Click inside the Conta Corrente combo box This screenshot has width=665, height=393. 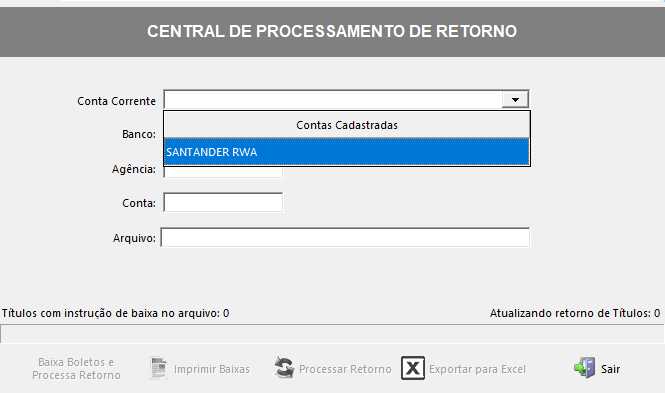(x=333, y=100)
